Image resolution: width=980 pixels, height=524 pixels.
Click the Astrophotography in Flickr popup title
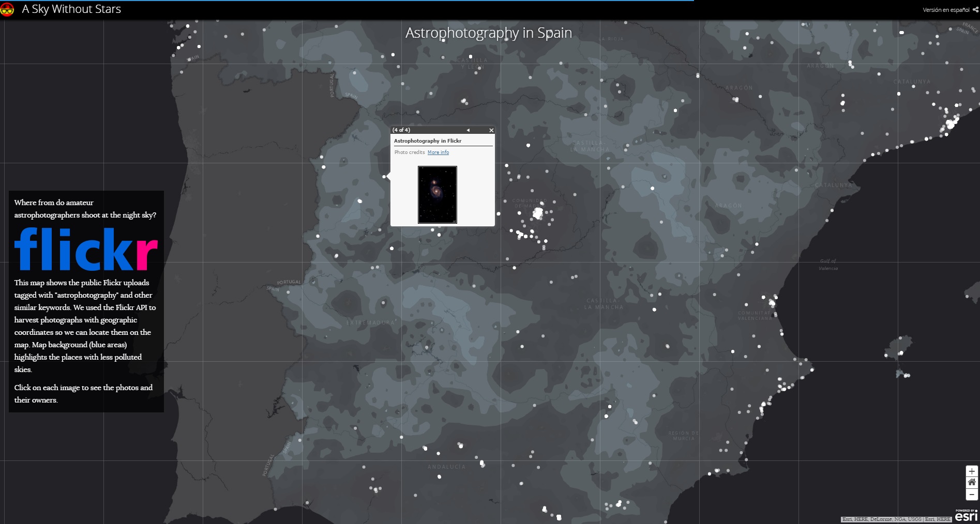428,141
